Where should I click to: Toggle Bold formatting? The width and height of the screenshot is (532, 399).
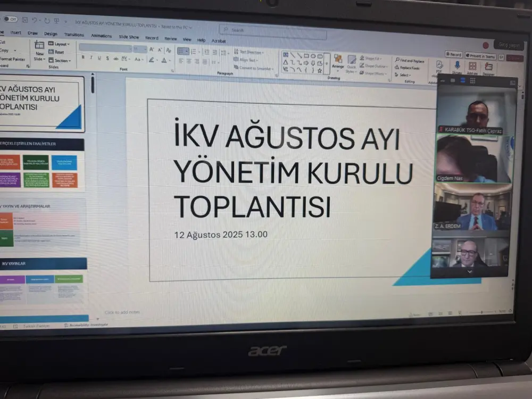pos(83,57)
